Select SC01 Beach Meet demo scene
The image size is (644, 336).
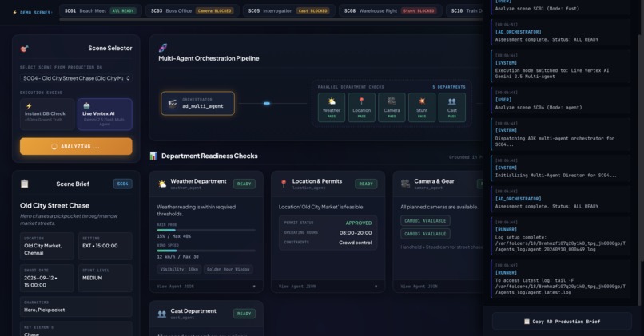101,10
